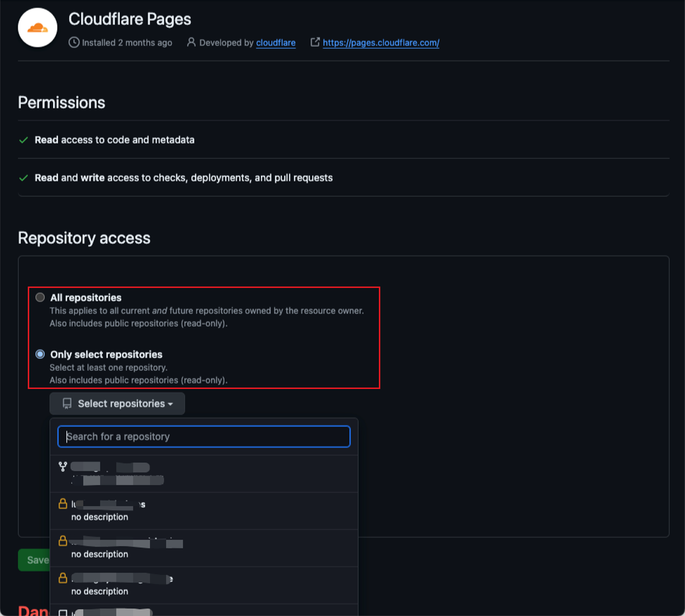The height and width of the screenshot is (616, 685).
Task: Open the cloudflare developer link
Action: (x=276, y=43)
